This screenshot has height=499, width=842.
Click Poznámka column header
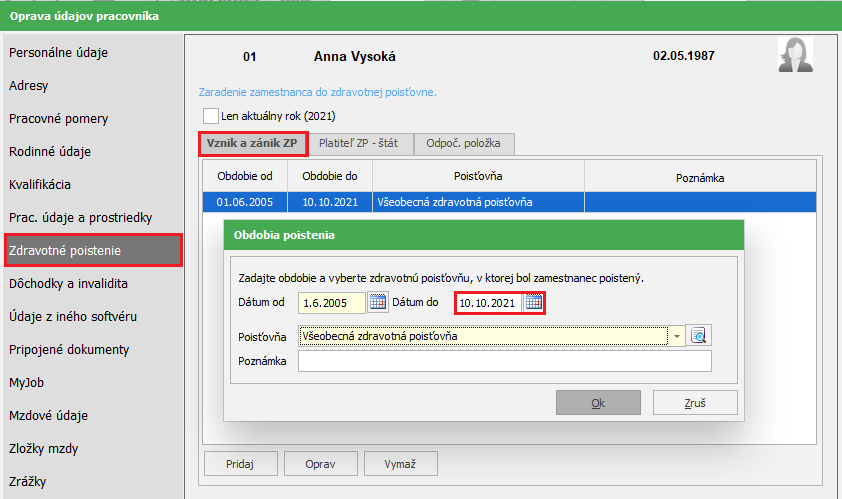click(x=700, y=178)
